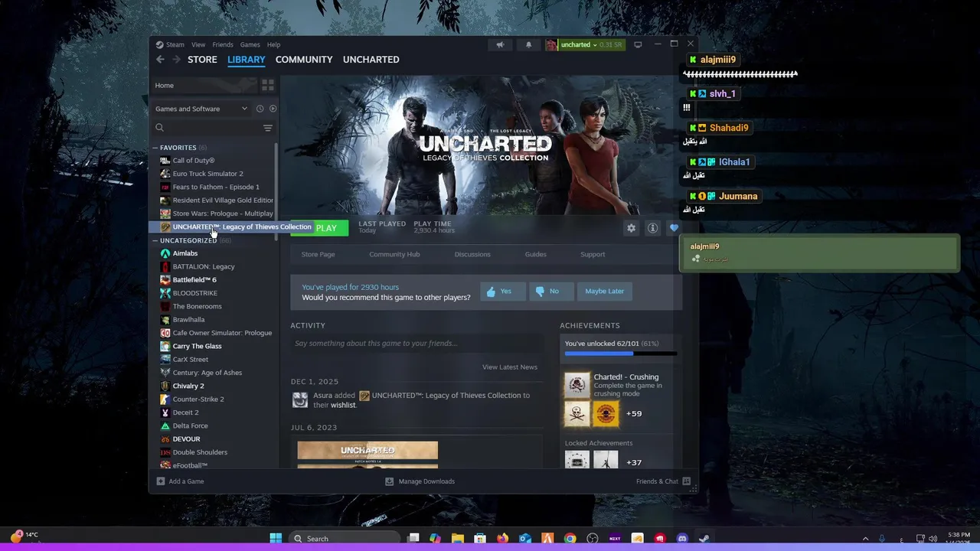Open the Support link
Image resolution: width=980 pixels, height=551 pixels.
click(593, 254)
